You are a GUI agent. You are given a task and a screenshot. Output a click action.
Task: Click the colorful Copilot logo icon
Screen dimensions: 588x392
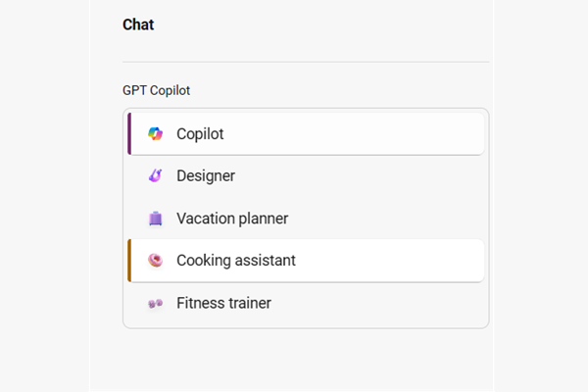coord(155,134)
